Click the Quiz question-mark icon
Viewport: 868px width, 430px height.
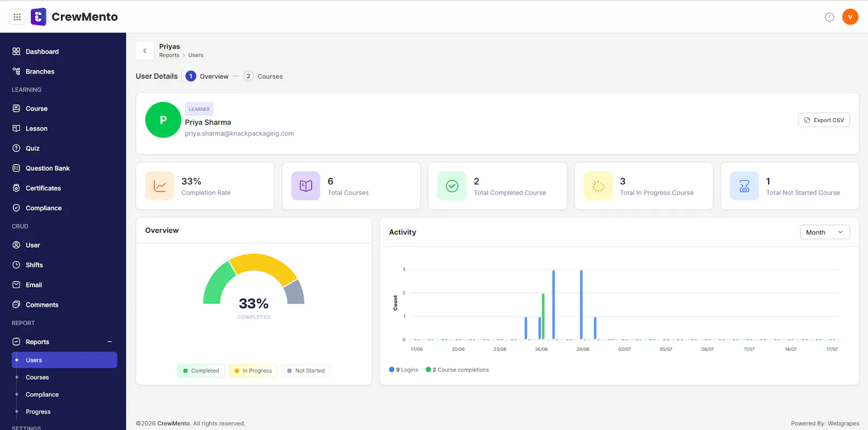pyautogui.click(x=16, y=148)
